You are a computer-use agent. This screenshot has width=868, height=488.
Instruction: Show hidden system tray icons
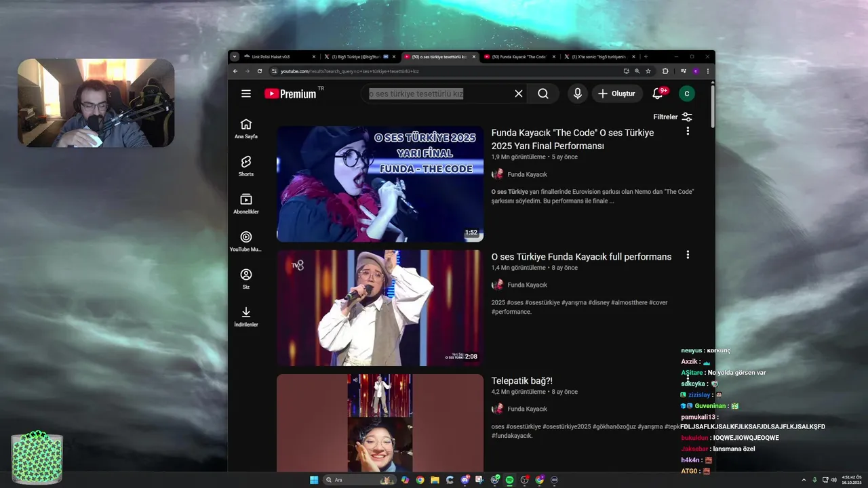[x=804, y=480]
